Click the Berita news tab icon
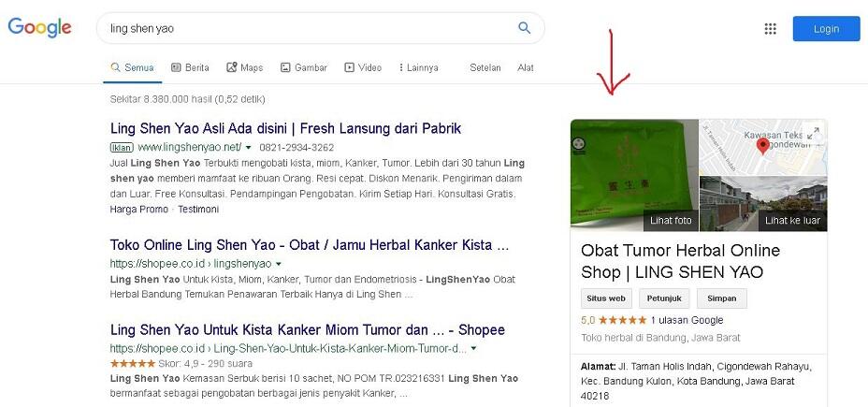 176,67
